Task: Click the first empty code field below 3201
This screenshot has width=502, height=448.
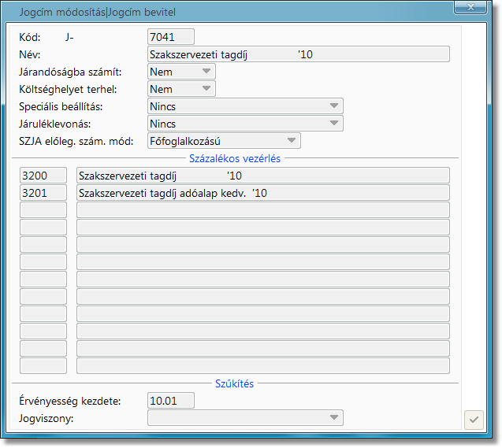Action: (43, 209)
